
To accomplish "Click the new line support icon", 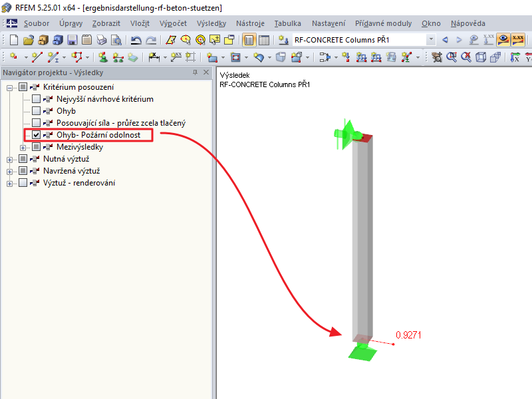I will pyautogui.click(x=118, y=57).
